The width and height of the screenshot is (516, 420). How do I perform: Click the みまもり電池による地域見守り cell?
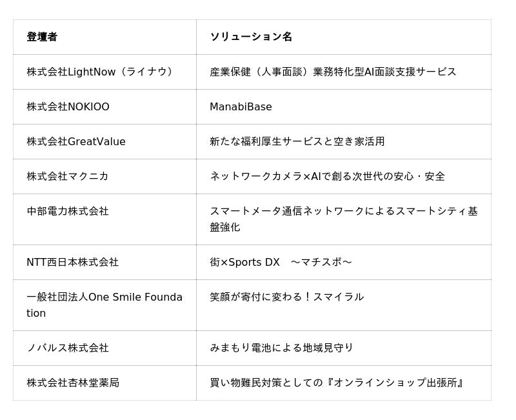pos(281,348)
